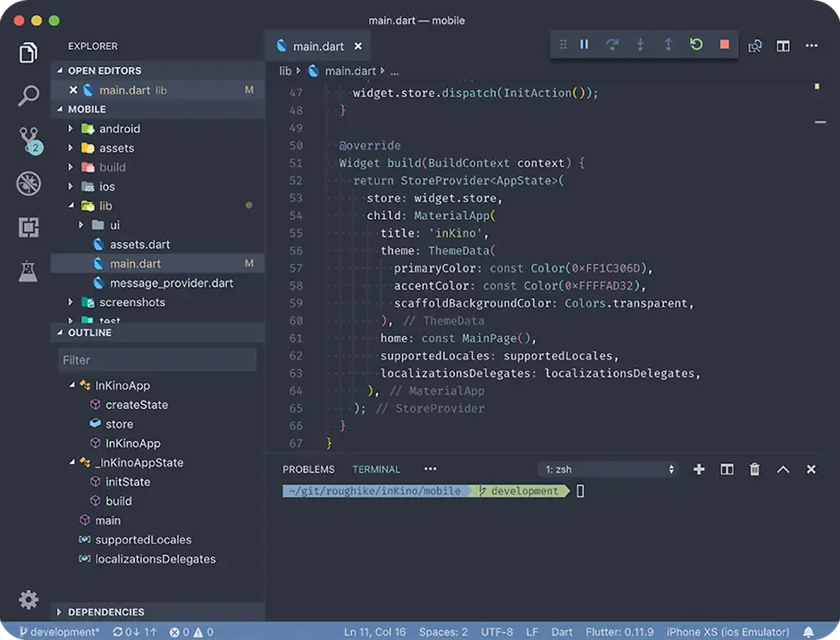This screenshot has height=640, width=840.
Task: Select the main.dart editor tab
Action: (x=318, y=46)
